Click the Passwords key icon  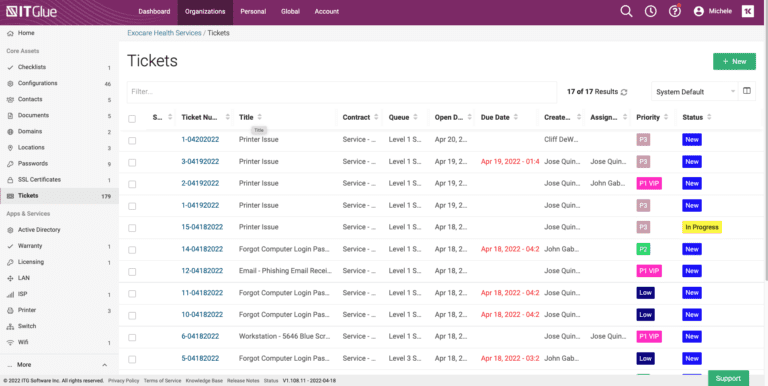(10, 164)
